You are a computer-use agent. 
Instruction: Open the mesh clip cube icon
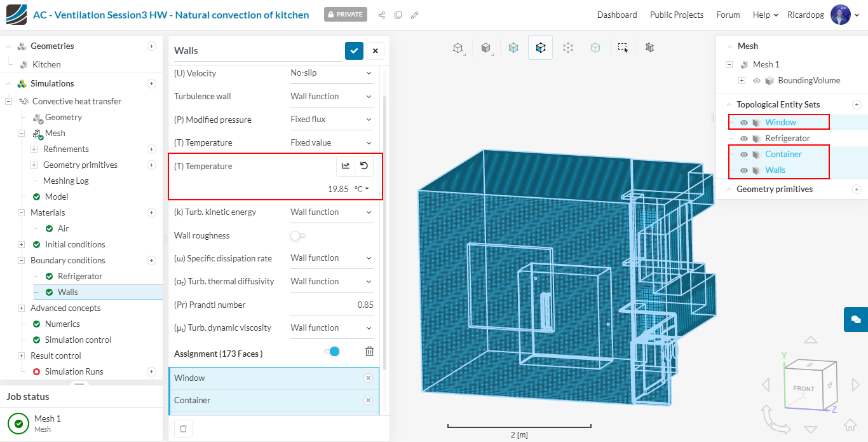(x=649, y=47)
